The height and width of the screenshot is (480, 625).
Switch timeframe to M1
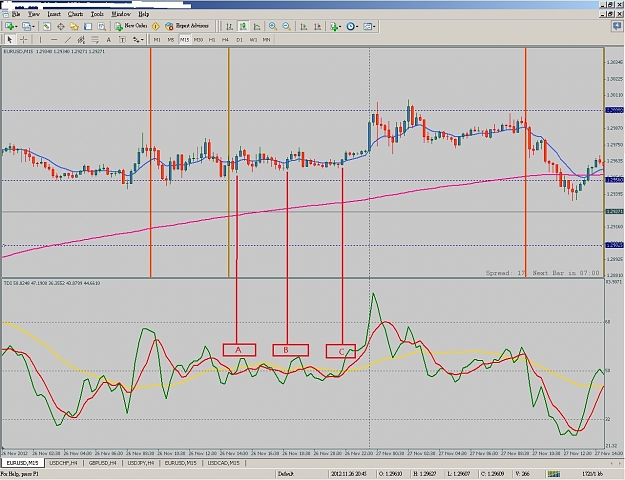(157, 39)
